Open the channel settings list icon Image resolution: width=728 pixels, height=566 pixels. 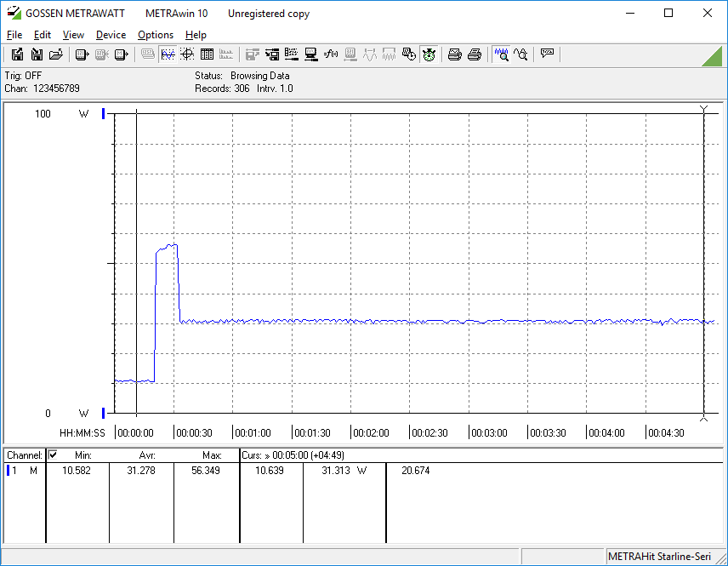(292, 54)
